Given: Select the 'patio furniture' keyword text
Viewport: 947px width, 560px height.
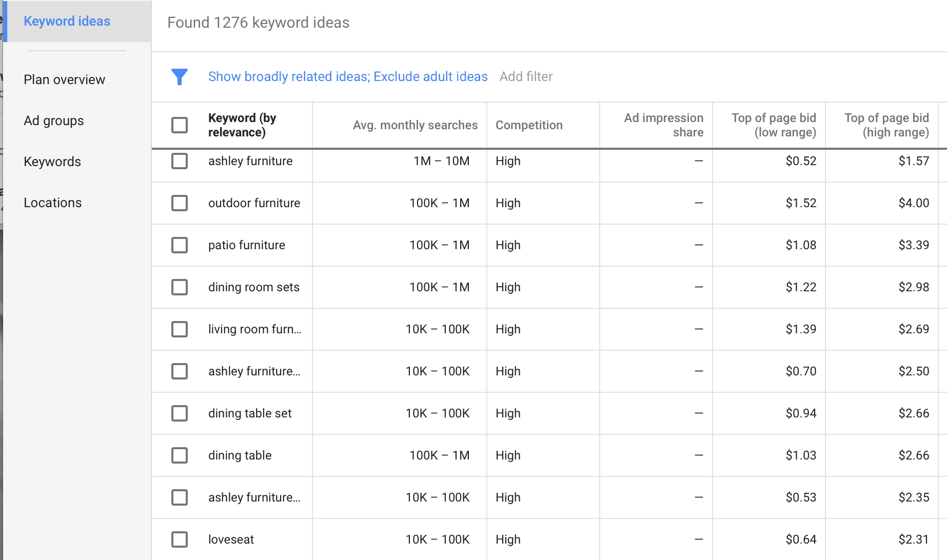Looking at the screenshot, I should 246,245.
